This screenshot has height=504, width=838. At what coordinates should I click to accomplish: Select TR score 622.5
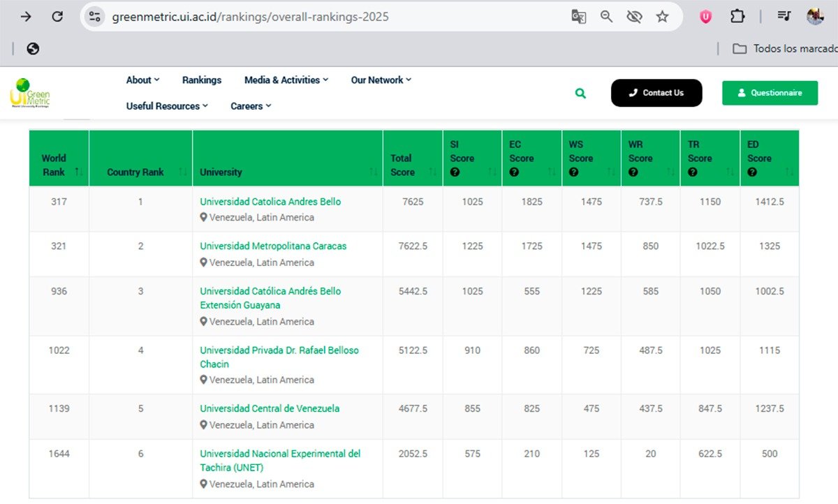(710, 454)
